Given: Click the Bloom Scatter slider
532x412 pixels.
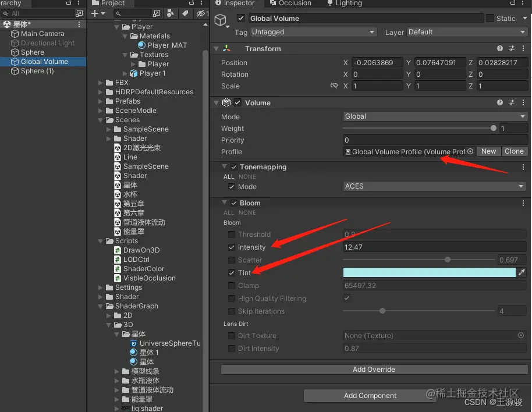Looking at the screenshot, I should [418, 260].
